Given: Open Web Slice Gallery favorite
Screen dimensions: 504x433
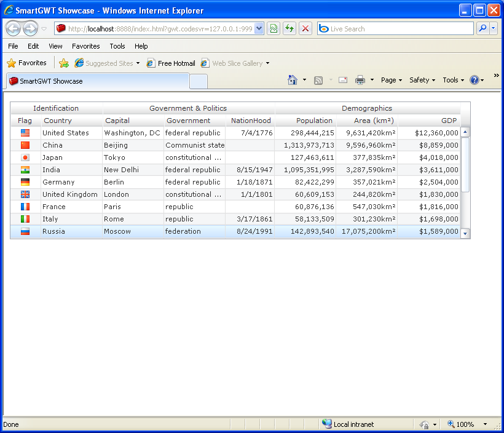Looking at the screenshot, I should coord(235,63).
